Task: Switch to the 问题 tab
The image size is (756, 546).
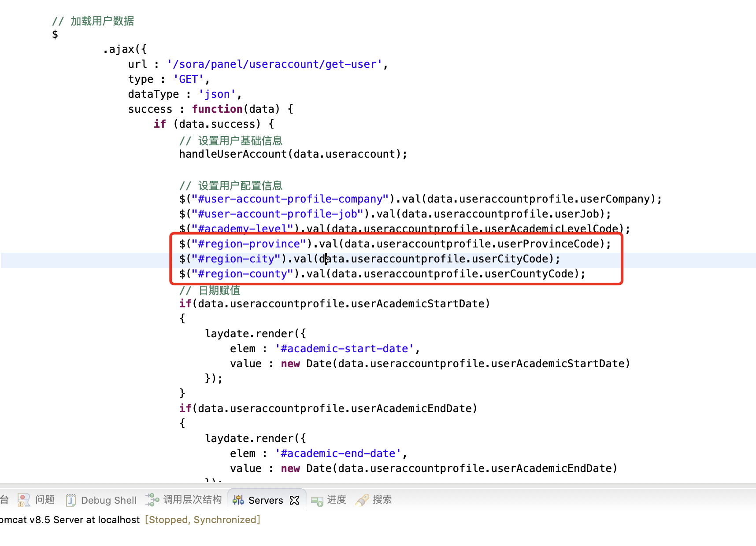Action: click(x=45, y=500)
